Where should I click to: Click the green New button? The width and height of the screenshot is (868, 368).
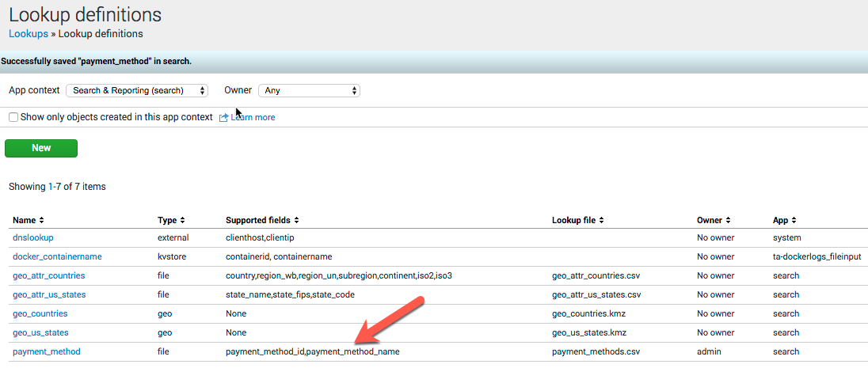click(41, 148)
